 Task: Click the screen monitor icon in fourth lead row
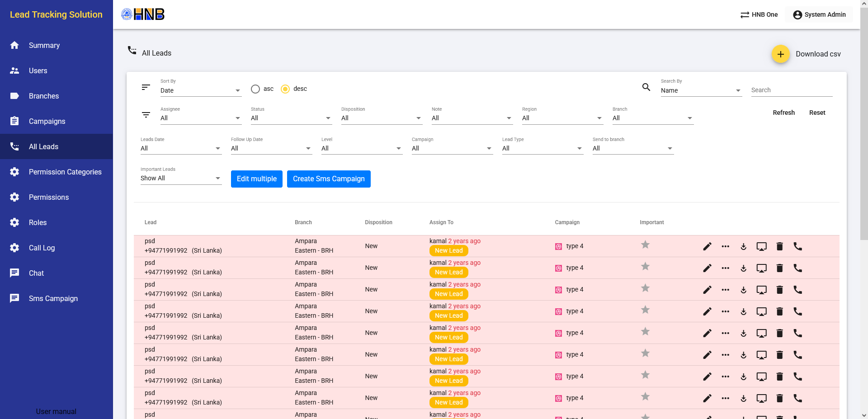[x=761, y=311]
